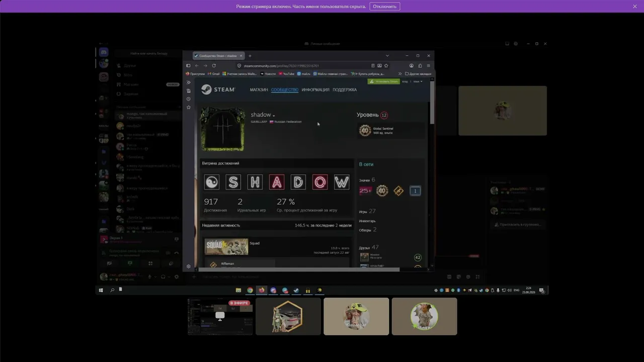Click the shadow profile avatar image
This screenshot has width=644, height=362.
tap(223, 129)
